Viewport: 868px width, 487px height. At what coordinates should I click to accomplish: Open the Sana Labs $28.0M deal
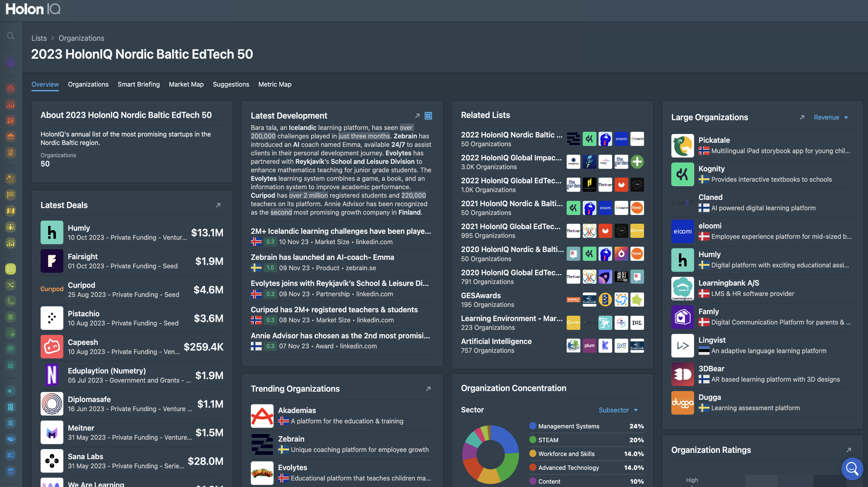coord(132,461)
